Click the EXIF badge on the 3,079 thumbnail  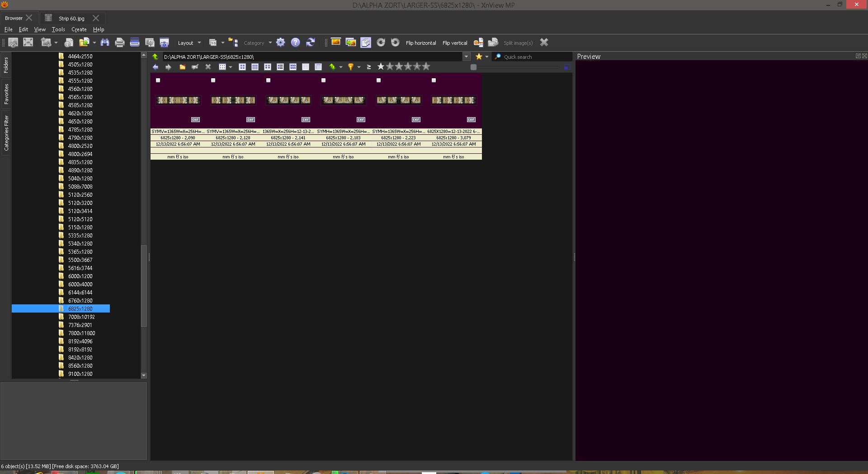[x=471, y=119]
